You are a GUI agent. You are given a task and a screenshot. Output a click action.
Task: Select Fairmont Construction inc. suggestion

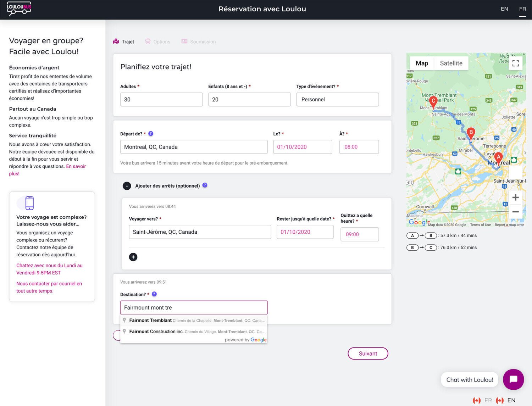194,332
